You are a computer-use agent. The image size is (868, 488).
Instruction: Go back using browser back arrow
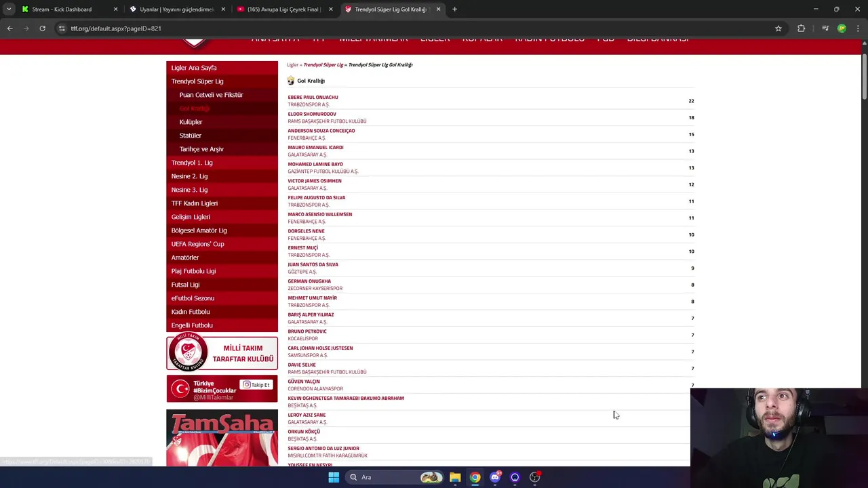(9, 28)
